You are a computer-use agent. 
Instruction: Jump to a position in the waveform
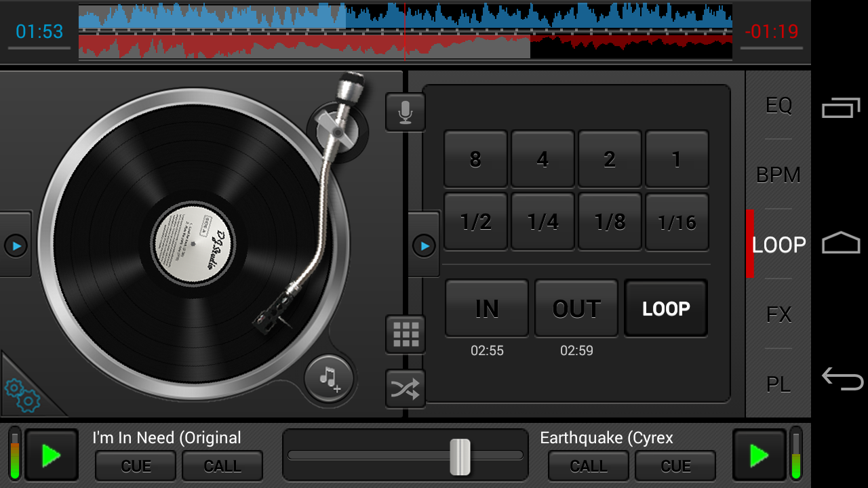(x=407, y=30)
